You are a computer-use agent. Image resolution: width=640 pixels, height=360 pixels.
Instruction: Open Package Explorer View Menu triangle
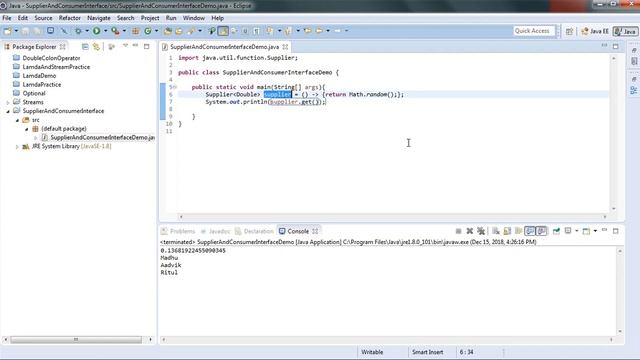(125, 46)
